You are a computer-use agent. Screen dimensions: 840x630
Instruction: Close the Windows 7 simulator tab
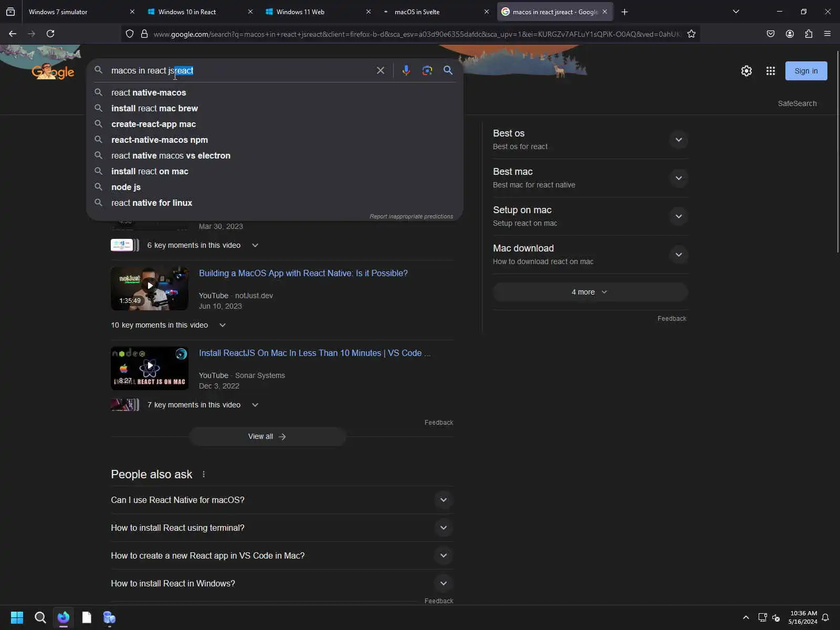132,12
